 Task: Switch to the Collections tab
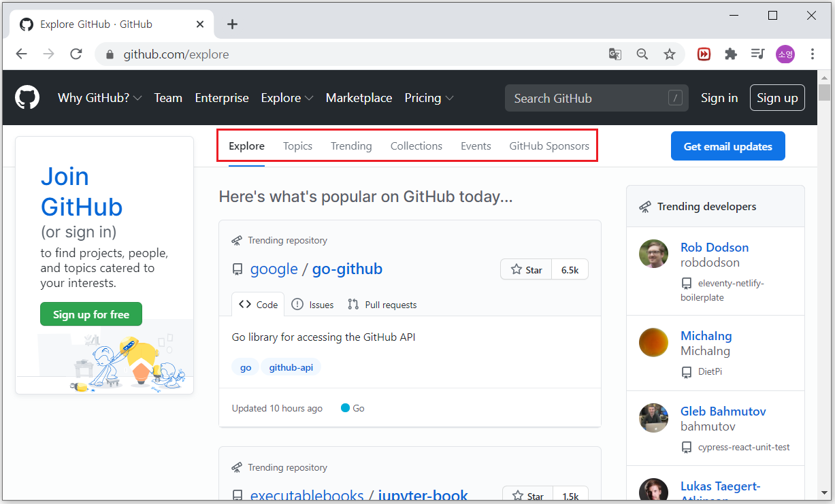point(416,146)
